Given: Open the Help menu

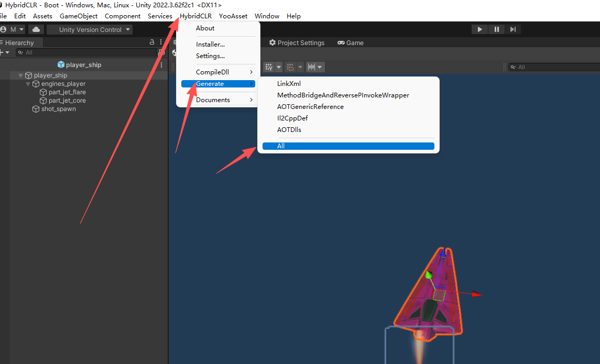Looking at the screenshot, I should pyautogui.click(x=293, y=16).
